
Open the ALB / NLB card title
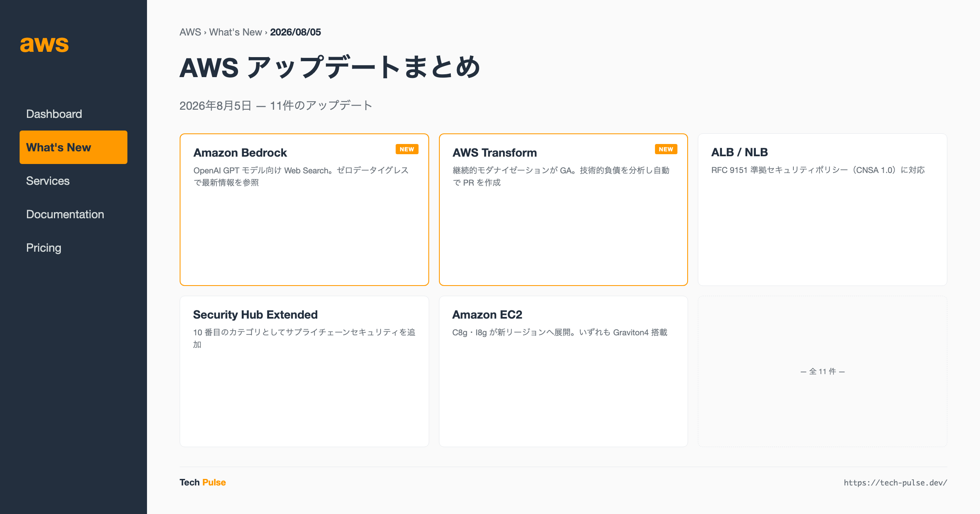coord(739,152)
